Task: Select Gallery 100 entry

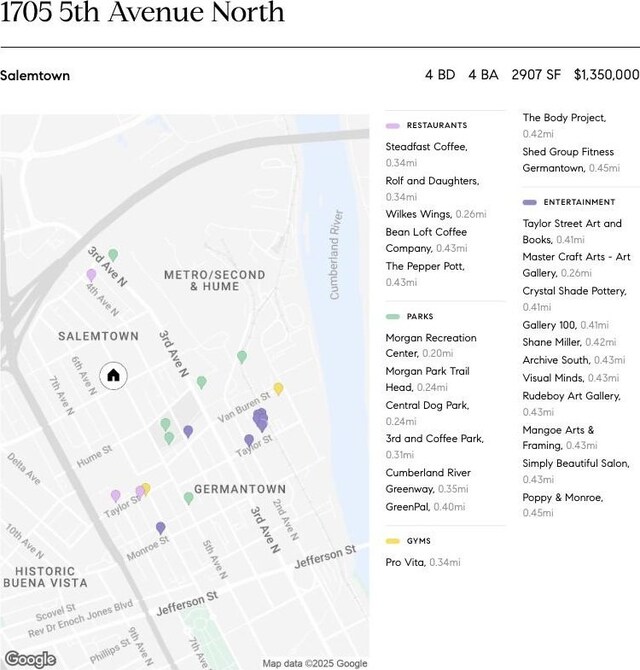Action: pos(566,325)
